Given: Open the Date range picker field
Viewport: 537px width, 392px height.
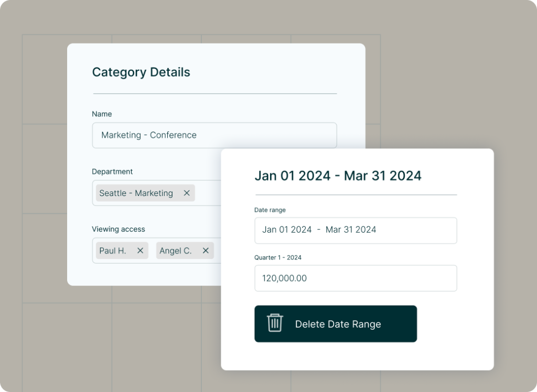Looking at the screenshot, I should [x=356, y=230].
